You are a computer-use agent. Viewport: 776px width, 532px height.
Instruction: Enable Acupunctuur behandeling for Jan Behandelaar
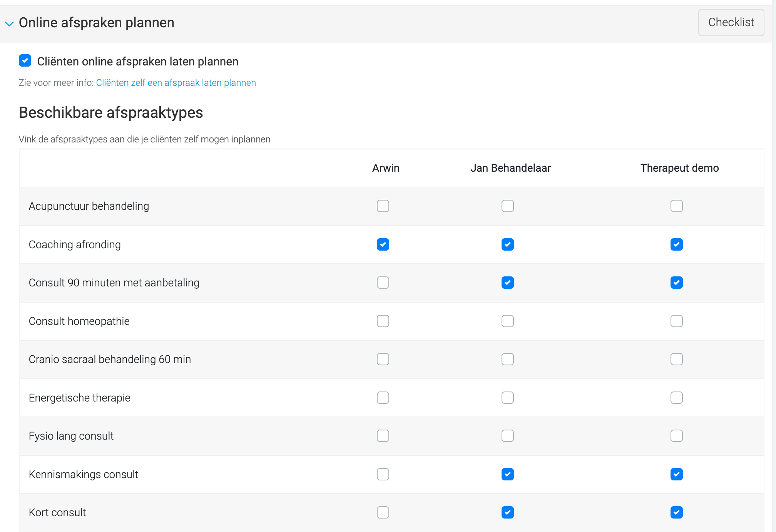(x=507, y=206)
